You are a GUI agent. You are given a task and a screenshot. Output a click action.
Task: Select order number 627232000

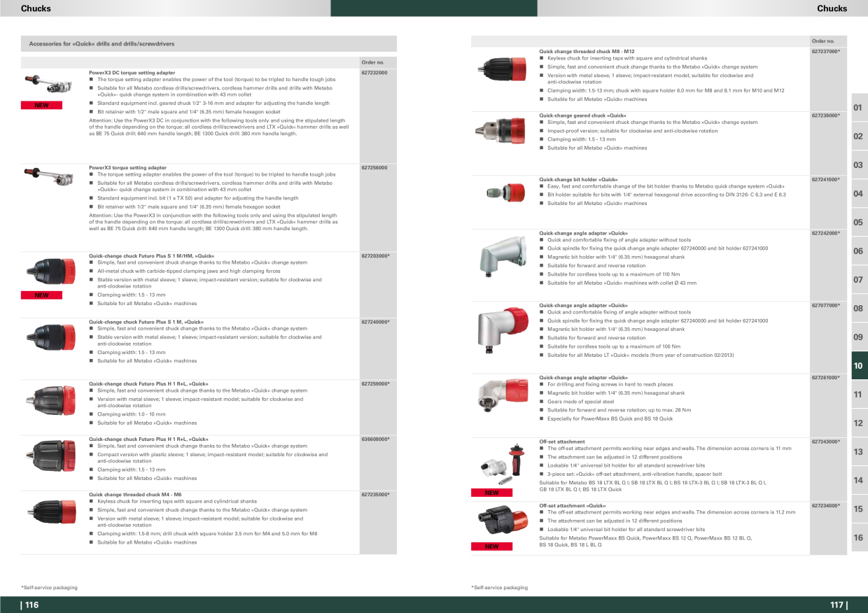pyautogui.click(x=374, y=72)
